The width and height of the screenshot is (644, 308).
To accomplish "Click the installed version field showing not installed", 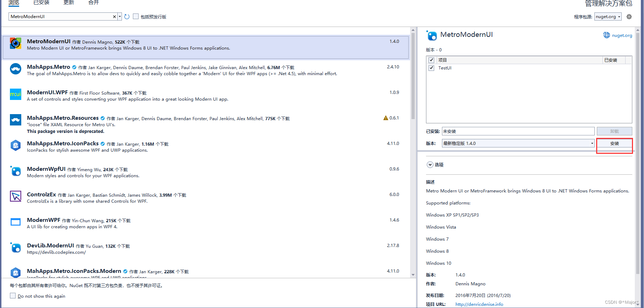I will (518, 131).
